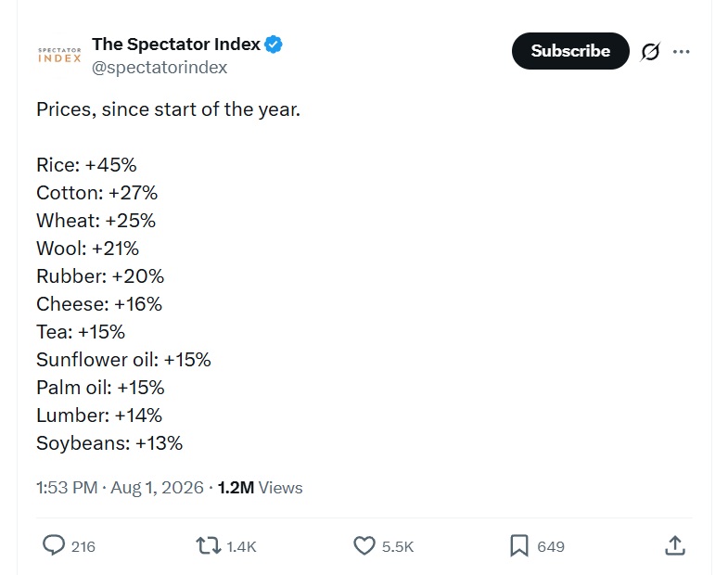
Task: Click the 216 replies count
Action: point(83,546)
